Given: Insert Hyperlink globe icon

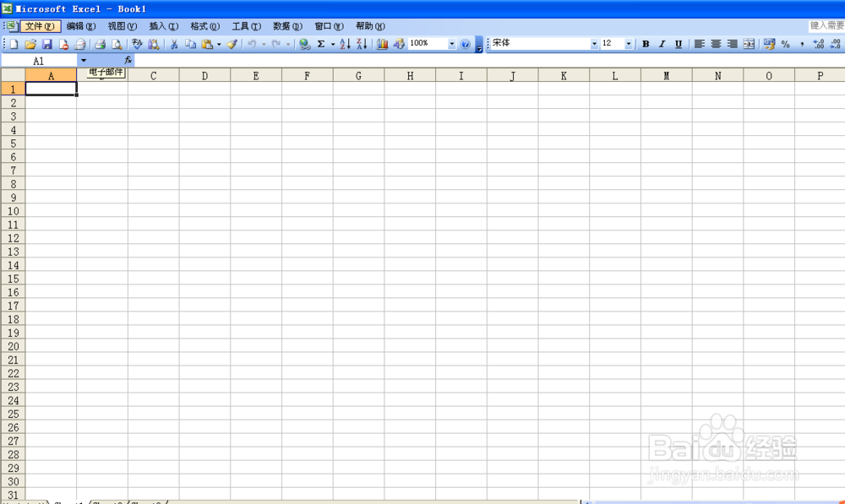Looking at the screenshot, I should click(304, 44).
